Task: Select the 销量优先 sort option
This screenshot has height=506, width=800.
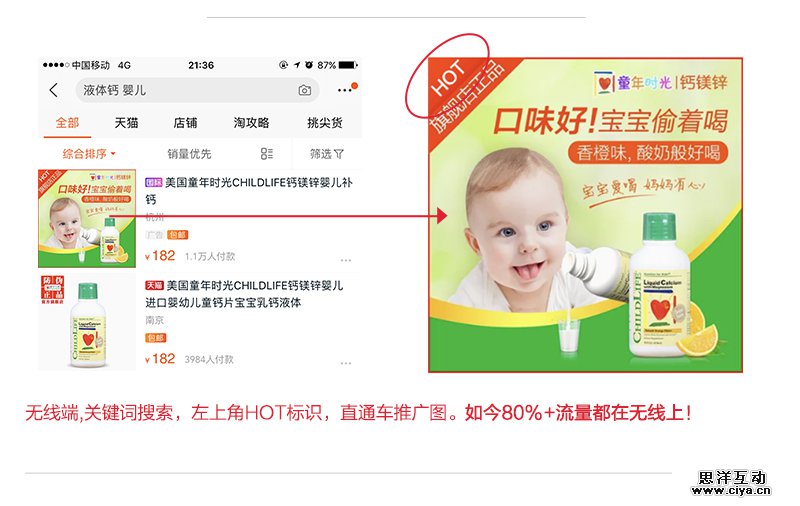Action: point(189,154)
